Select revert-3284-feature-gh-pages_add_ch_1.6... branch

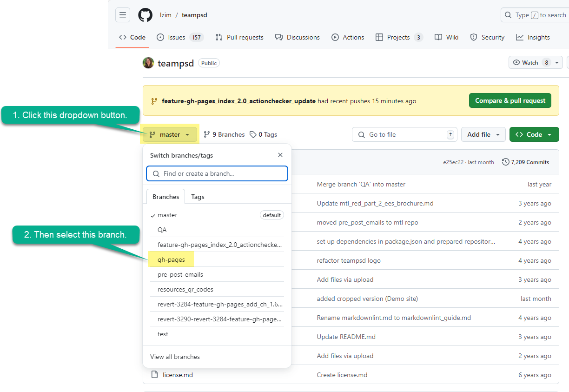(x=217, y=304)
